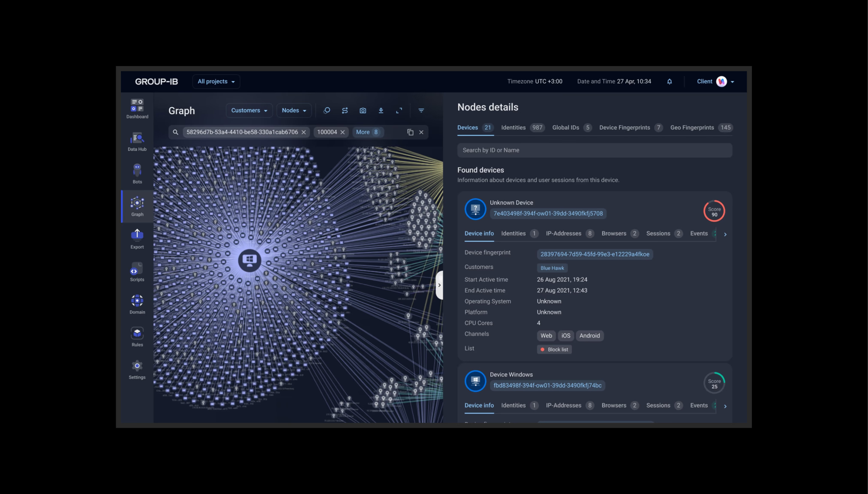Click the Search by ID or Name field
This screenshot has width=868, height=494.
(x=595, y=151)
